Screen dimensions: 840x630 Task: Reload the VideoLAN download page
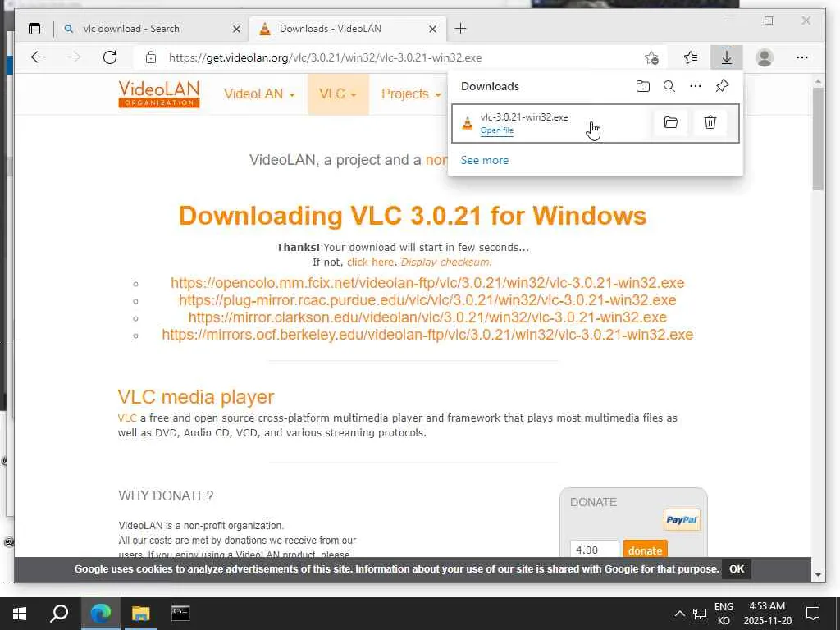point(110,57)
